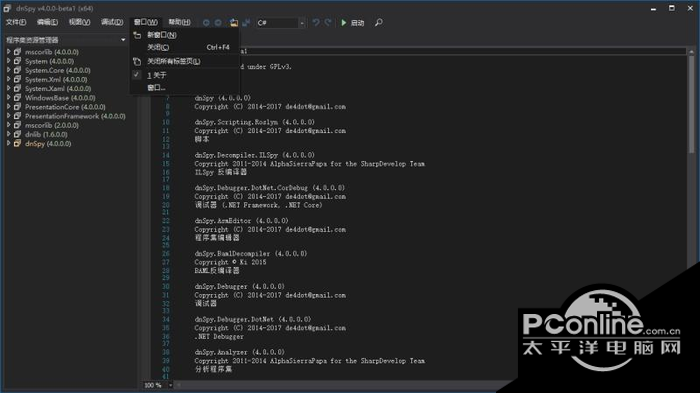Click assembly icon beside PresentationCore
Image resolution: width=700 pixels, height=393 pixels.
pyautogui.click(x=17, y=107)
